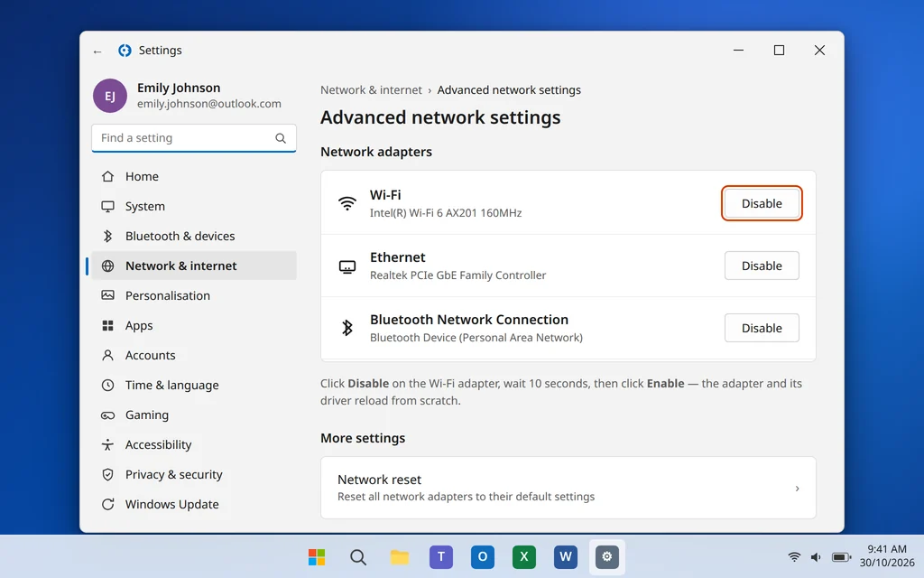Select Home in the sidebar

tap(192, 176)
